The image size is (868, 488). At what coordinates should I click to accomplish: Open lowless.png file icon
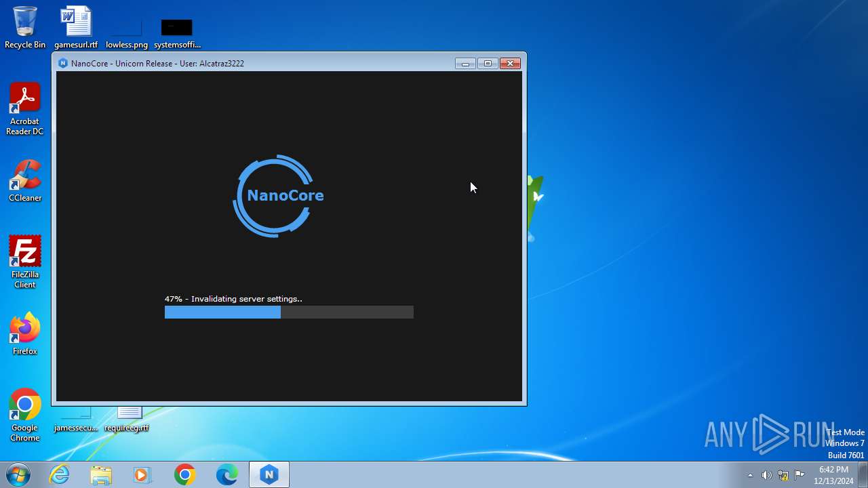(127, 27)
